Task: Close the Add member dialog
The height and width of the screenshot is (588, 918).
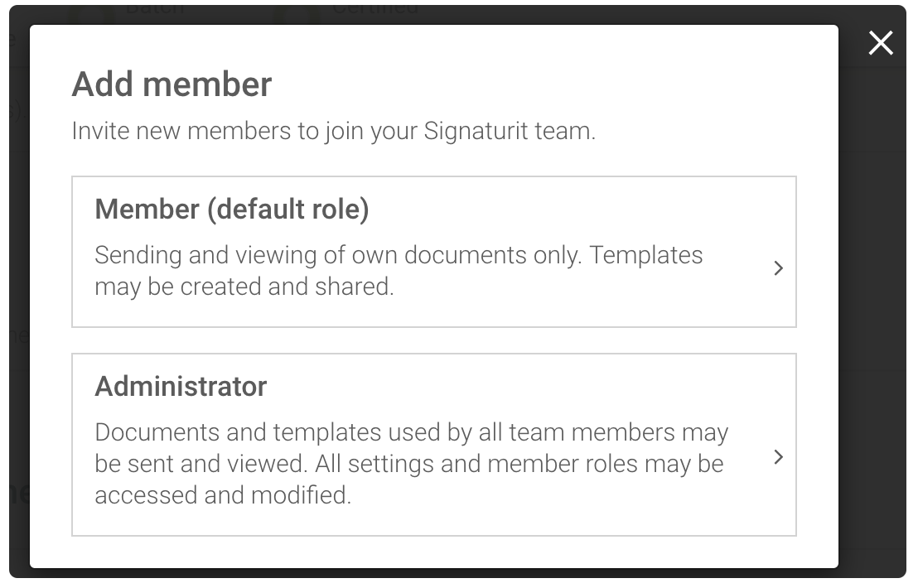Action: tap(881, 43)
